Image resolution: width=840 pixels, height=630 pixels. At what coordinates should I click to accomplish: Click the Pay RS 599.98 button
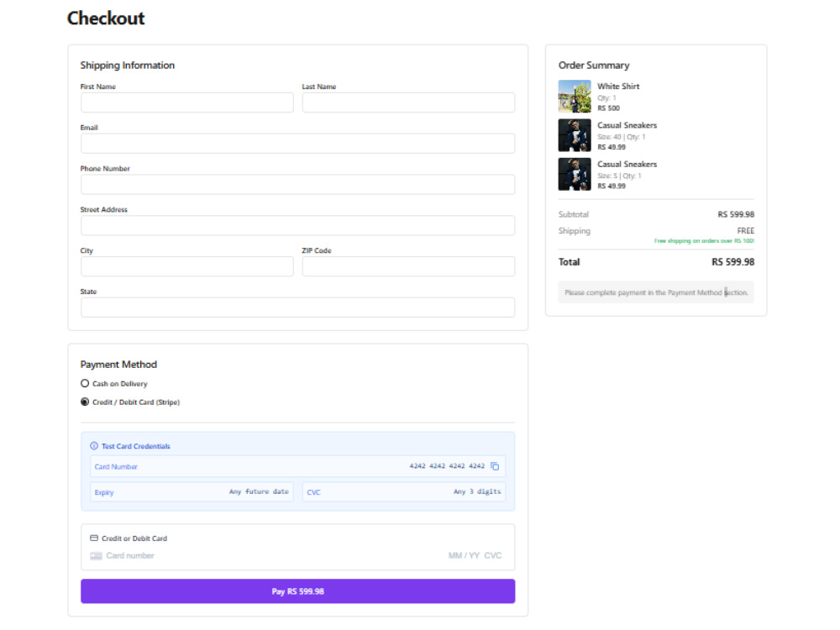[298, 591]
